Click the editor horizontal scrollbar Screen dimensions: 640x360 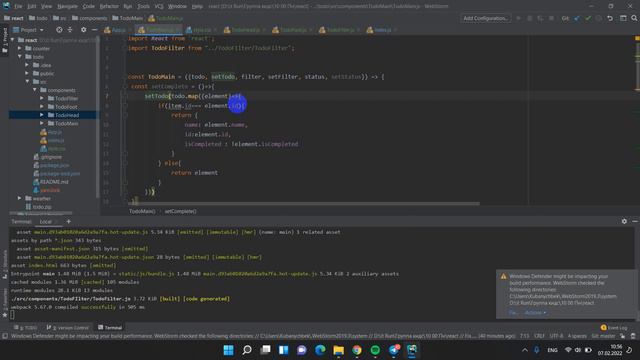pyautogui.click(x=304, y=203)
